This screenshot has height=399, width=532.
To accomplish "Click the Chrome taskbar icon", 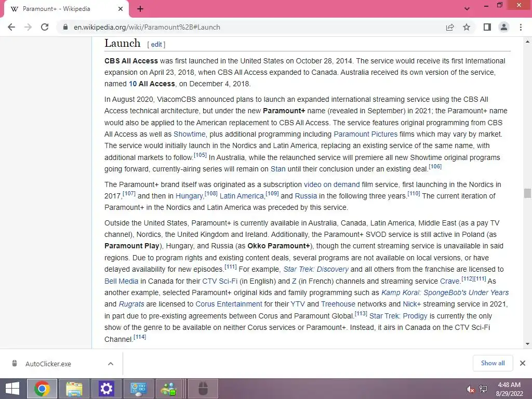I will [x=42, y=389].
